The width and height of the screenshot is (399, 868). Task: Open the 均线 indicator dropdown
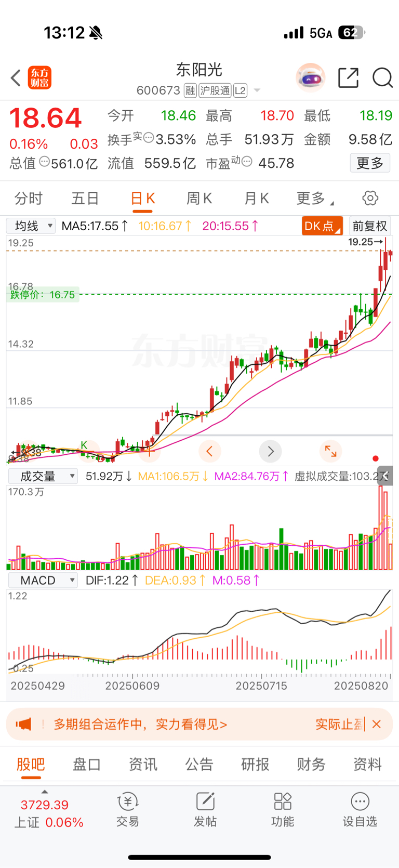[31, 226]
